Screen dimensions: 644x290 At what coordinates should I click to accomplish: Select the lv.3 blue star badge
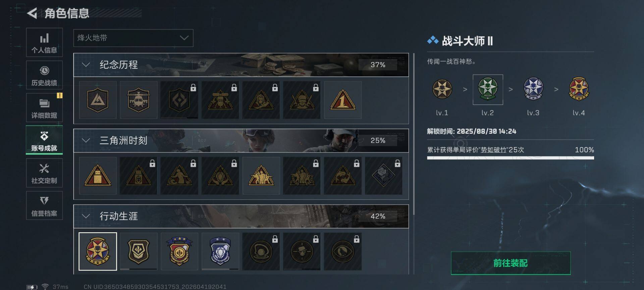[533, 89]
